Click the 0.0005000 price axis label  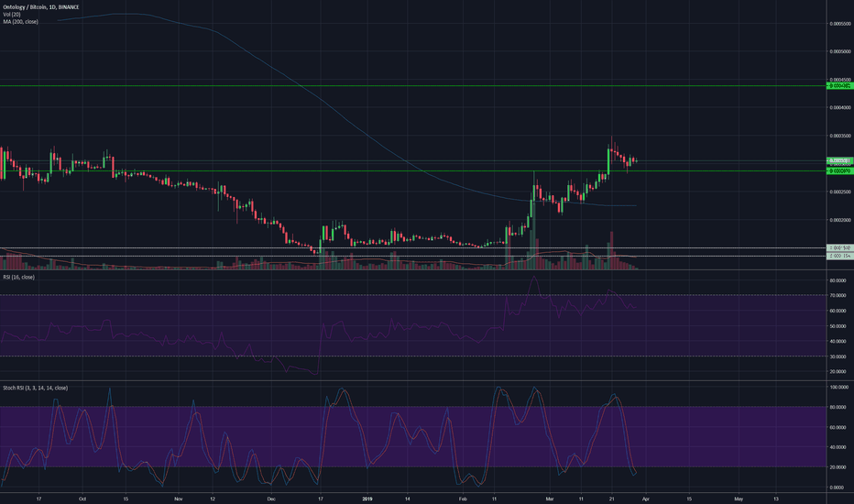[840, 51]
